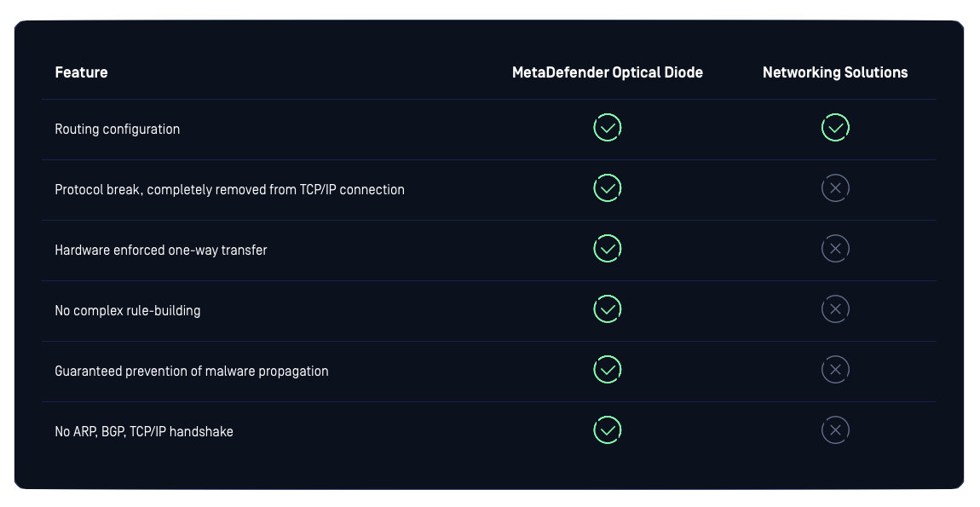The image size is (980, 507).
Task: Click the Routing configuration feature label
Action: 118,130
